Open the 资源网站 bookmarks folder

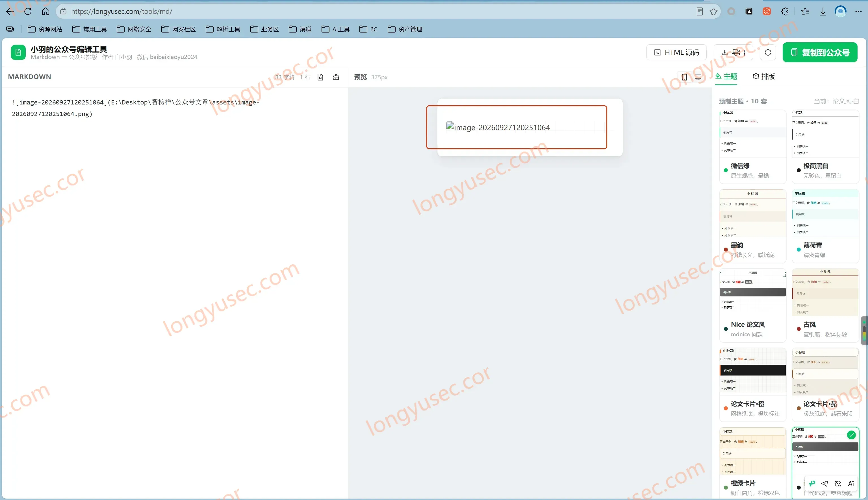[x=45, y=29]
